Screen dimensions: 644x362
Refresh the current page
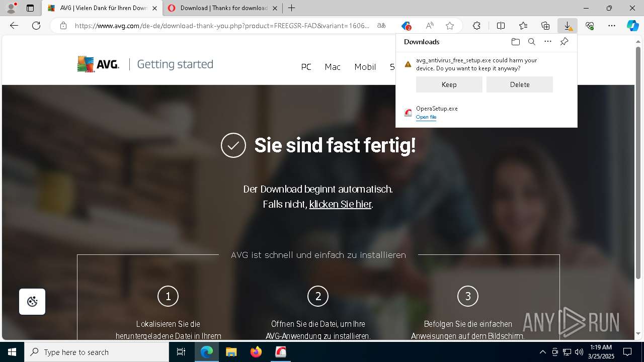click(36, 26)
